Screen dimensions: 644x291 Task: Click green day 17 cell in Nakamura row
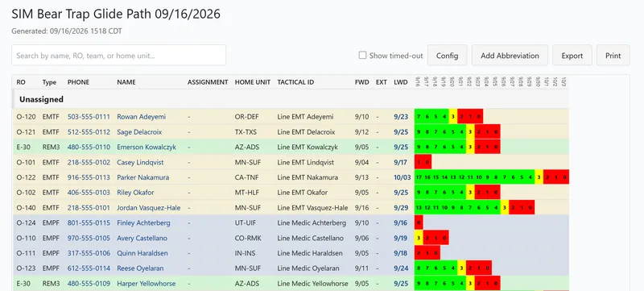click(419, 177)
